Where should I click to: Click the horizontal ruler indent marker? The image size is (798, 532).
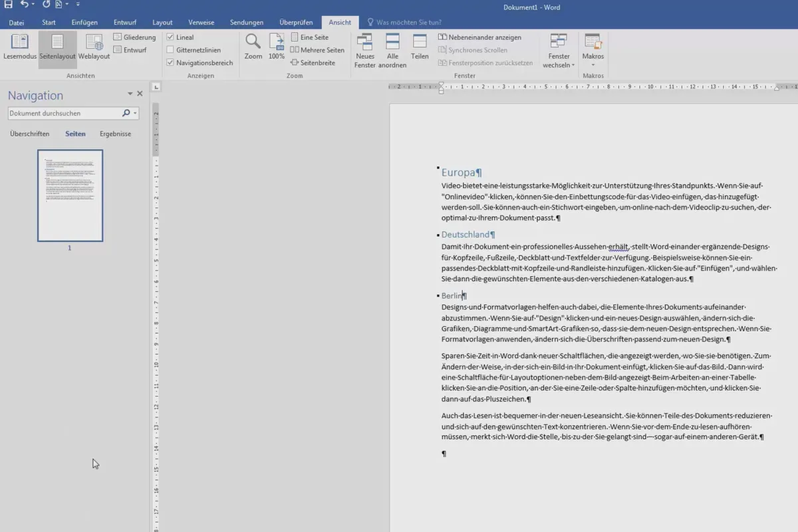pos(442,88)
